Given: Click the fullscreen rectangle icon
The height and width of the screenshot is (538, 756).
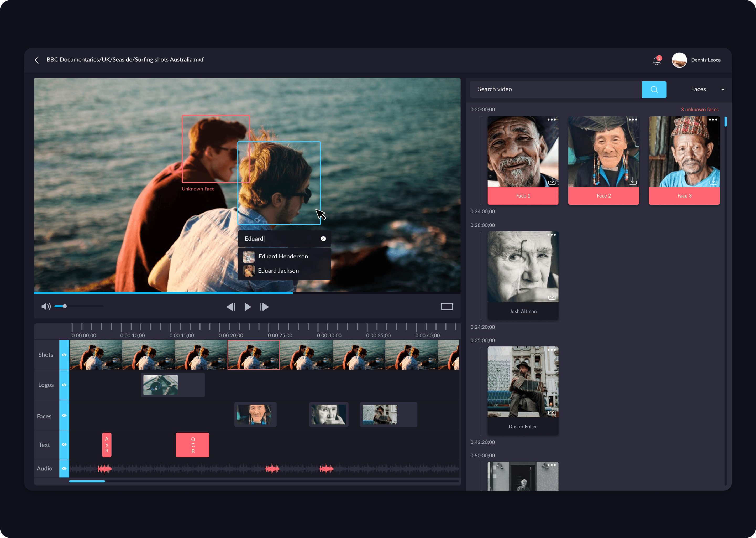Looking at the screenshot, I should tap(447, 307).
